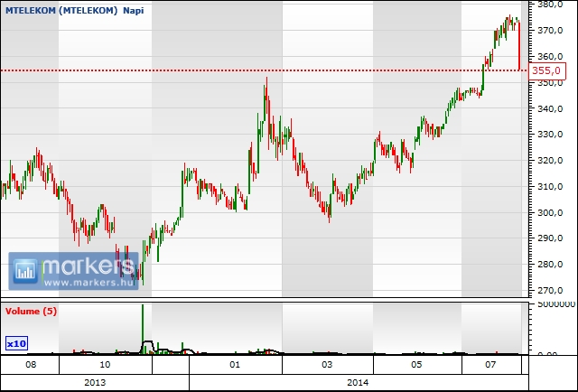
Task: Click the 360,0 price axis label
Action: pyautogui.click(x=551, y=56)
